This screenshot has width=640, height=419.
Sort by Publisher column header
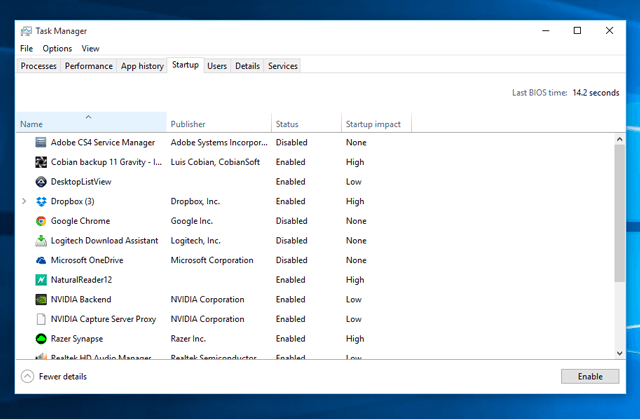click(x=219, y=122)
